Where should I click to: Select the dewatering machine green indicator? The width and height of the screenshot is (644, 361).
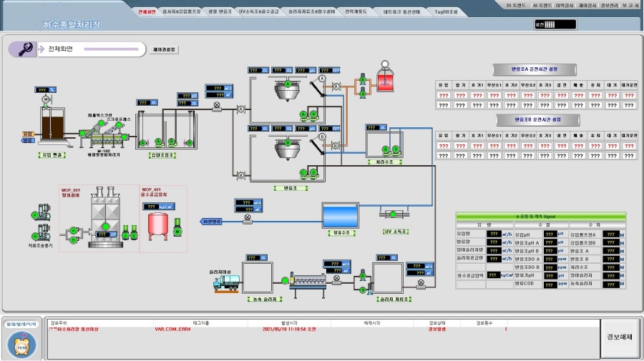coord(285,281)
